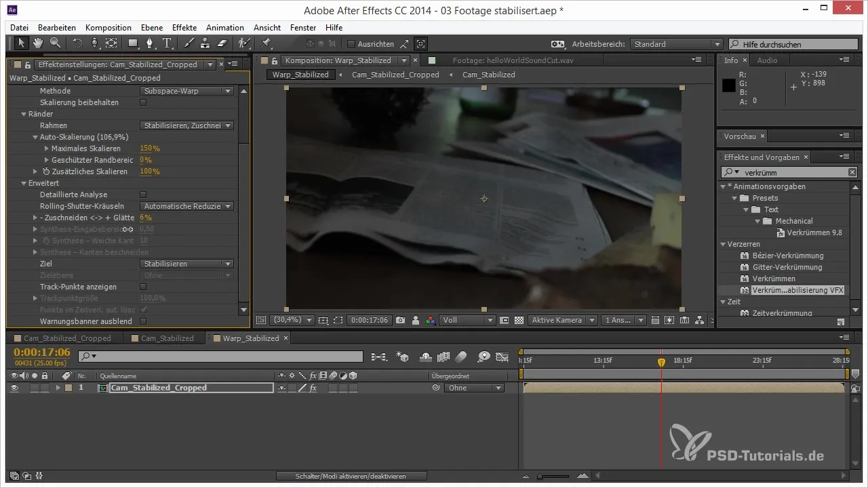This screenshot has height=488, width=868.
Task: Toggle the Zusätzliches Skalieren stopwatch
Action: [45, 171]
